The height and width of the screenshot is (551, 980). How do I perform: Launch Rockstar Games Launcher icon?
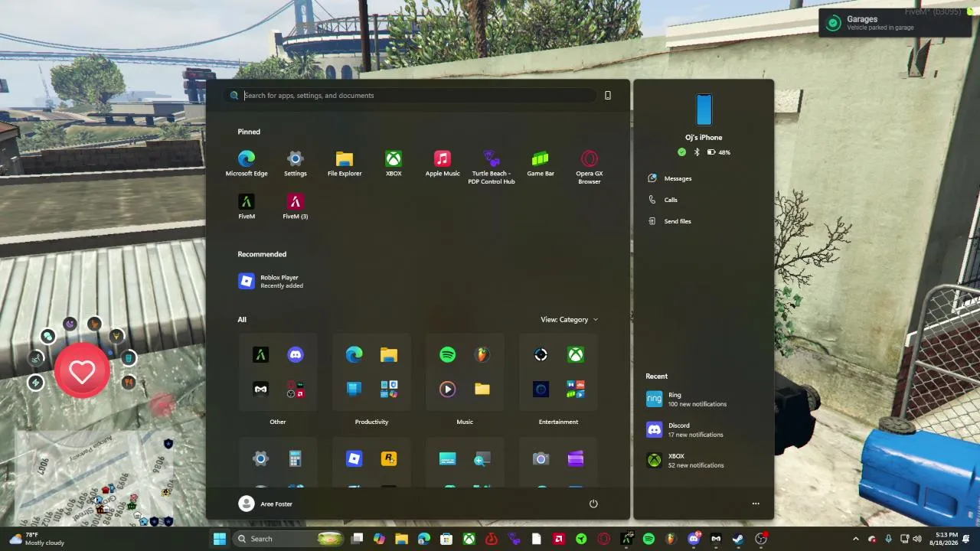point(389,458)
